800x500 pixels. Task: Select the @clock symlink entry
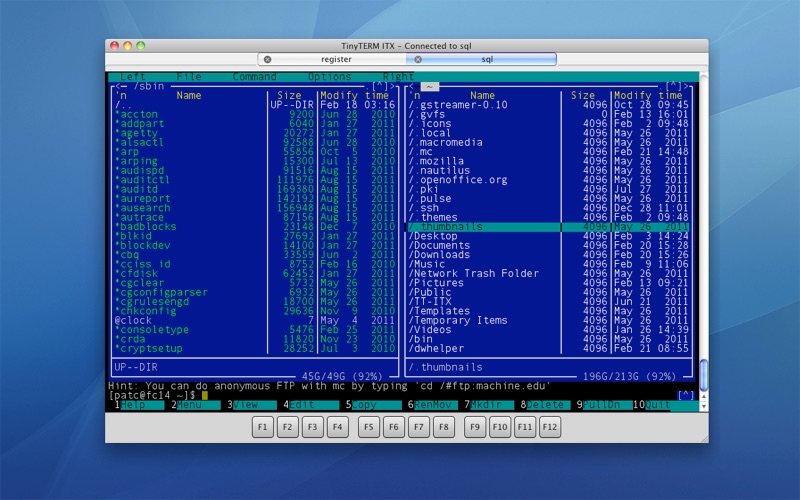(x=255, y=320)
